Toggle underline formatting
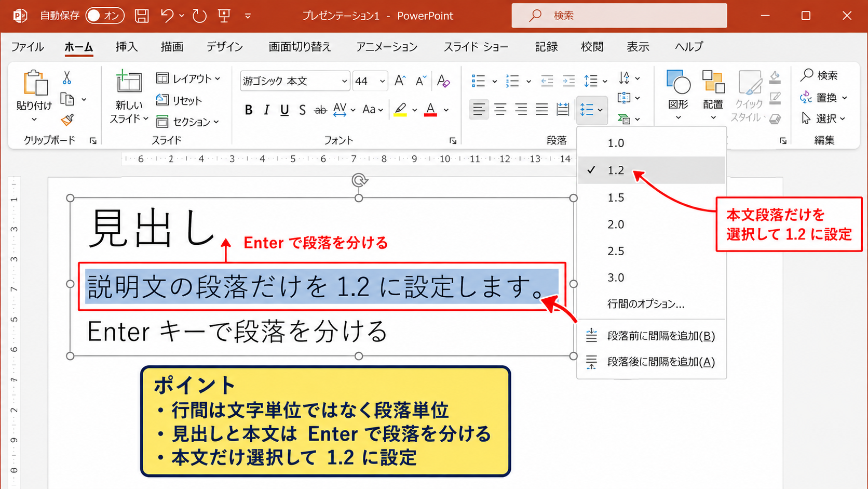The width and height of the screenshot is (868, 489). point(284,110)
